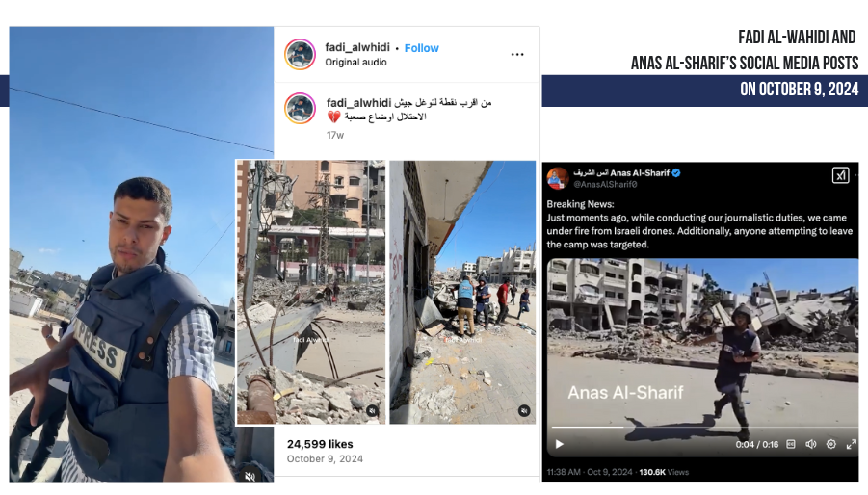Screen dimensions: 868x495
Task: Open tweet video settings gear
Action: 831,444
